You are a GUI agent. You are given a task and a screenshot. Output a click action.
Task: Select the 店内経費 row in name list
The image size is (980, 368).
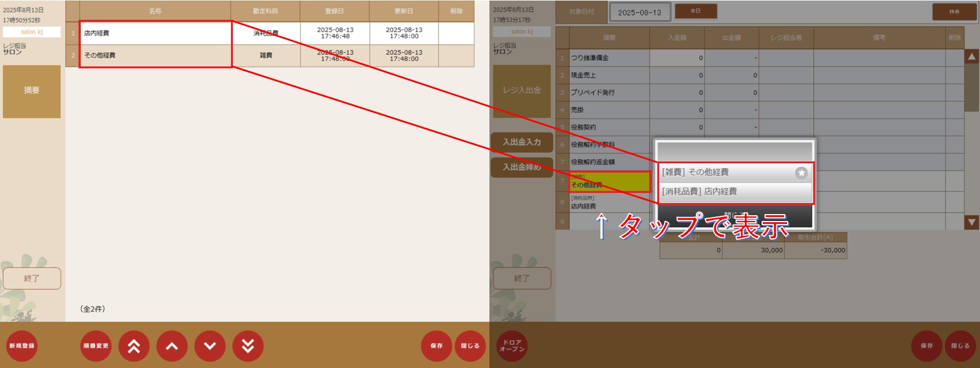(x=155, y=33)
